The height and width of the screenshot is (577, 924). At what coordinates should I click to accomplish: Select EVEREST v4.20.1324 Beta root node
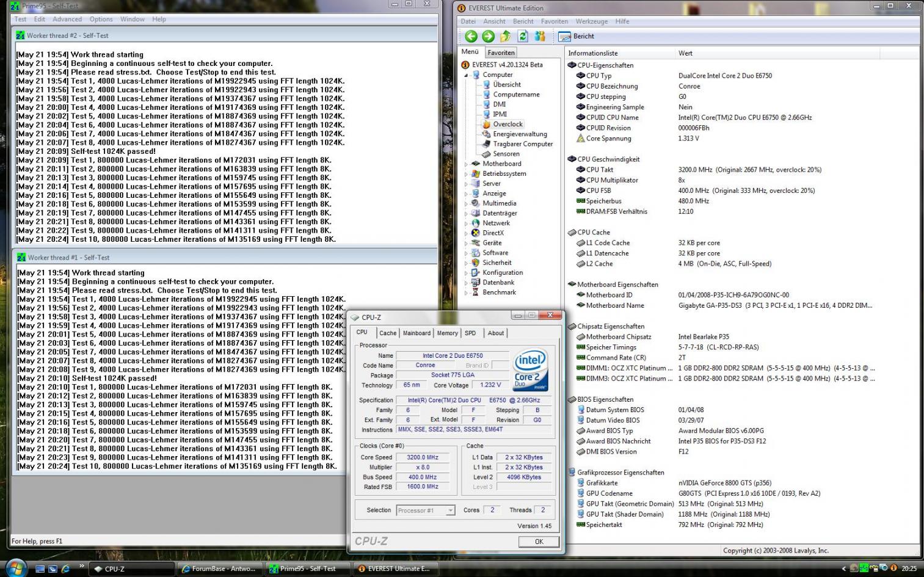[507, 65]
